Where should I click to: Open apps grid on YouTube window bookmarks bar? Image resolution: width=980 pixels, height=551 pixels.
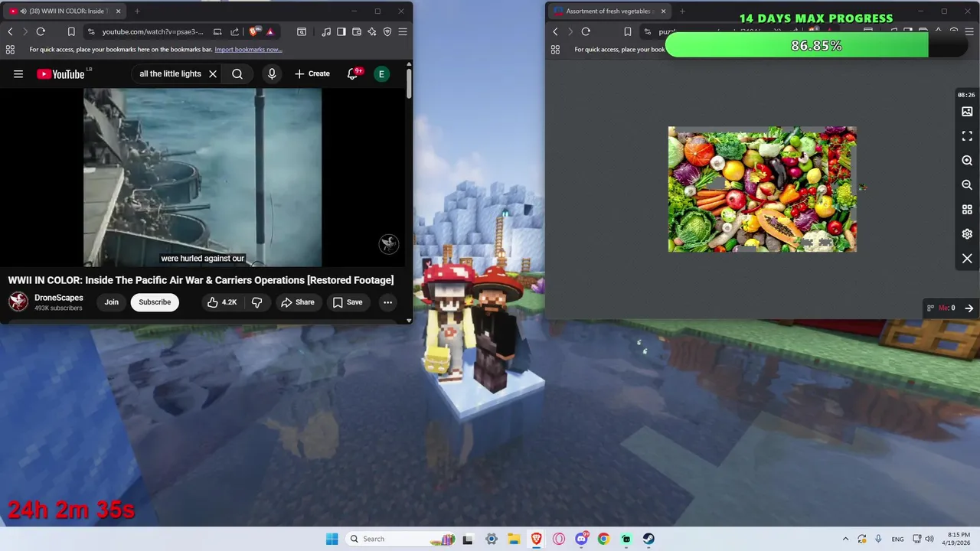click(x=10, y=50)
